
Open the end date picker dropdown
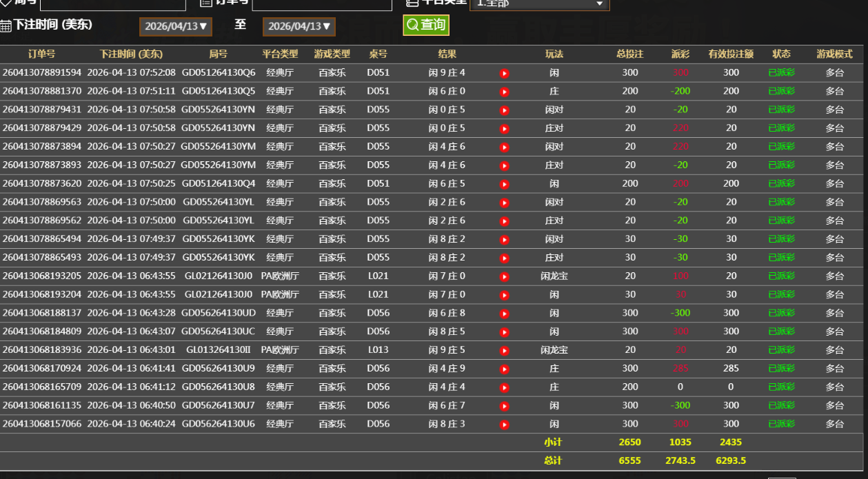point(299,26)
